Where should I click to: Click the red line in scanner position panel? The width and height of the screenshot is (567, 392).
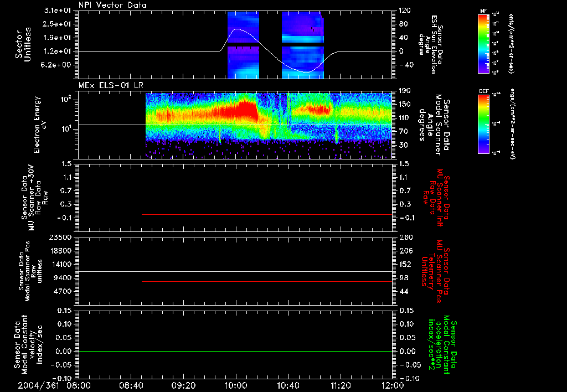click(267, 281)
